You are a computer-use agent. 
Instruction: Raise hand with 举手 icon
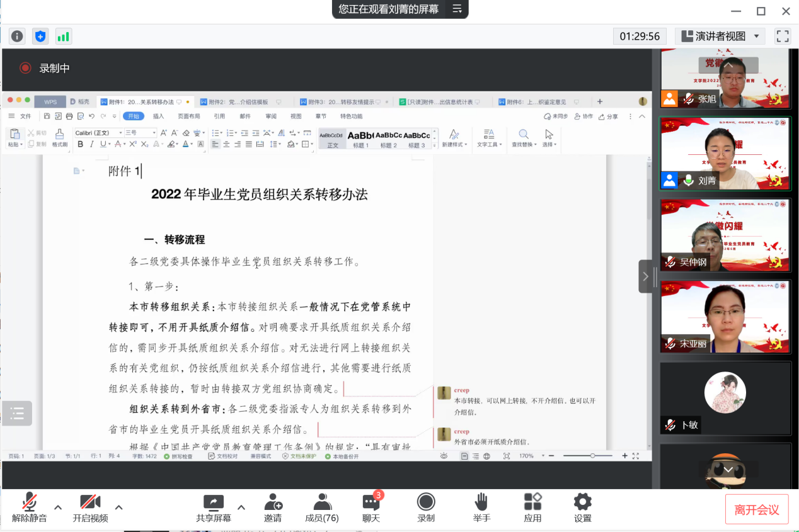coord(481,507)
